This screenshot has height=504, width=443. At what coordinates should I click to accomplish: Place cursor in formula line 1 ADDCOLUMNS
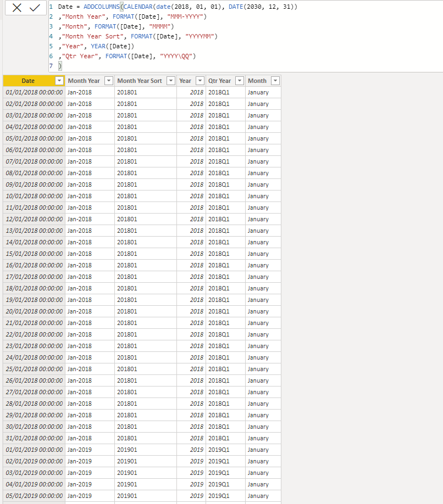tap(101, 7)
